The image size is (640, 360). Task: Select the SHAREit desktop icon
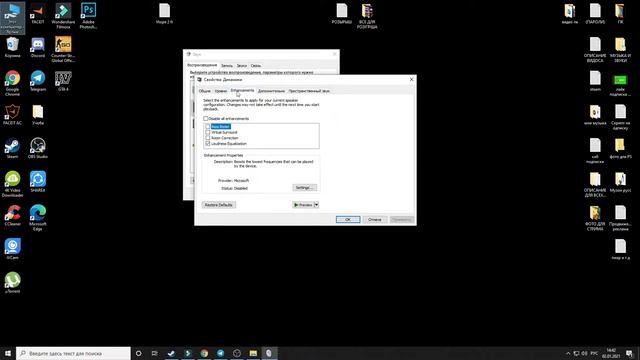(x=38, y=182)
